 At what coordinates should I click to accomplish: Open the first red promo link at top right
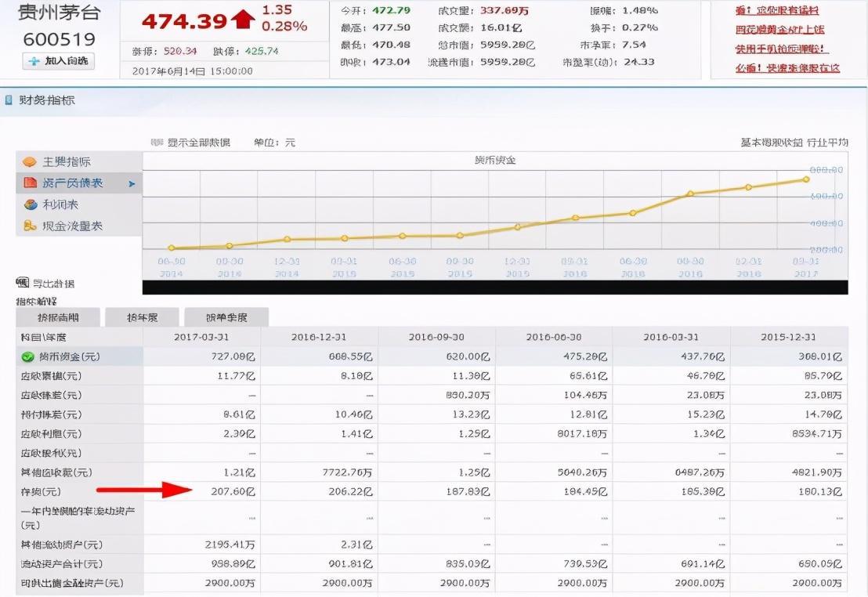pyautogui.click(x=776, y=11)
